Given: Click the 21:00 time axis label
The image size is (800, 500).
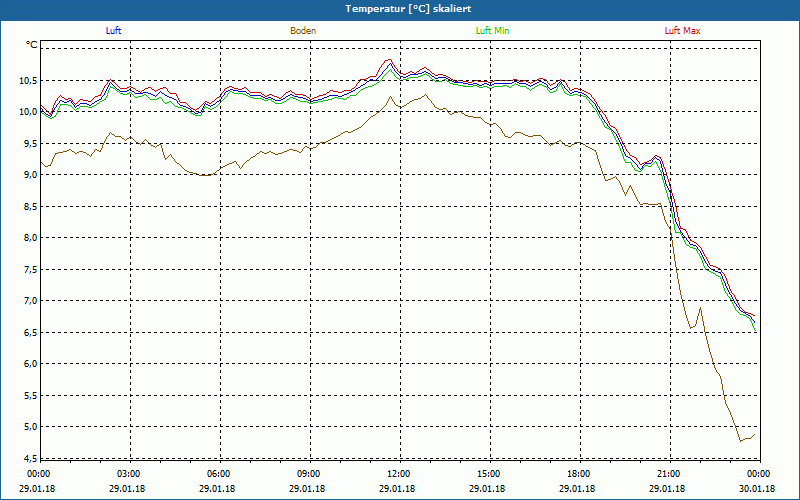Looking at the screenshot, I should point(668,474).
